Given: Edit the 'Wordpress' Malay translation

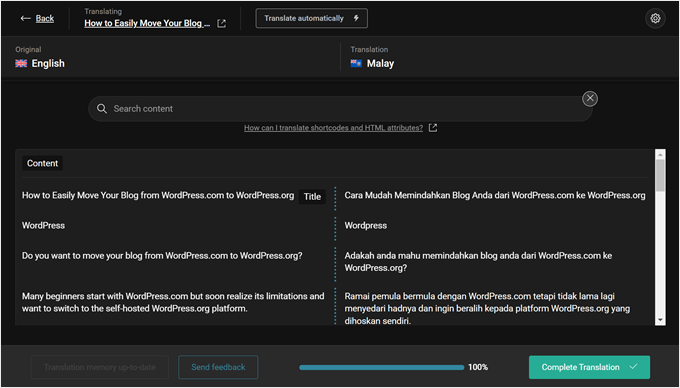Looking at the screenshot, I should point(366,225).
